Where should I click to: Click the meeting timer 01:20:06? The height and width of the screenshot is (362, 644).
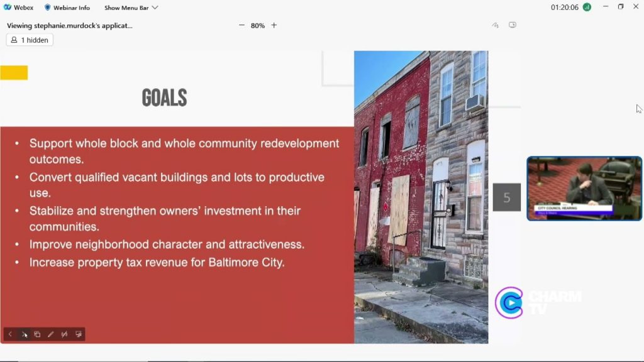(x=564, y=8)
